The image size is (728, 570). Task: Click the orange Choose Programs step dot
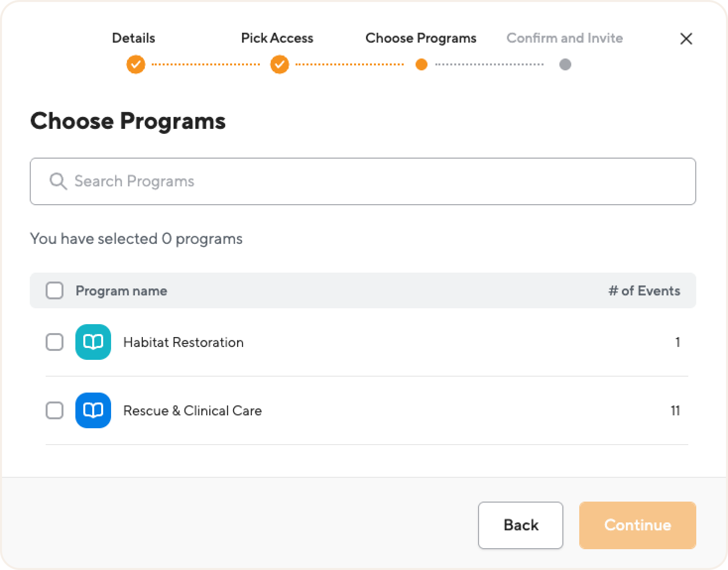[422, 64]
